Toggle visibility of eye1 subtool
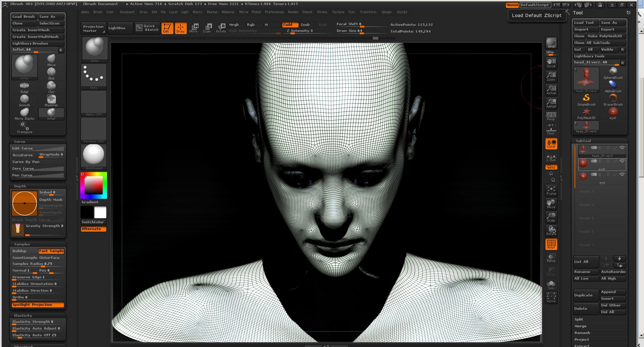 [x=622, y=161]
